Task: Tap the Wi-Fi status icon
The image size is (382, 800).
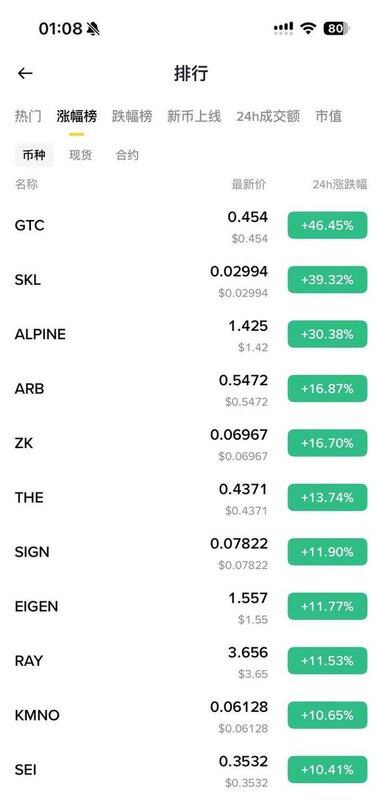Action: [308, 28]
